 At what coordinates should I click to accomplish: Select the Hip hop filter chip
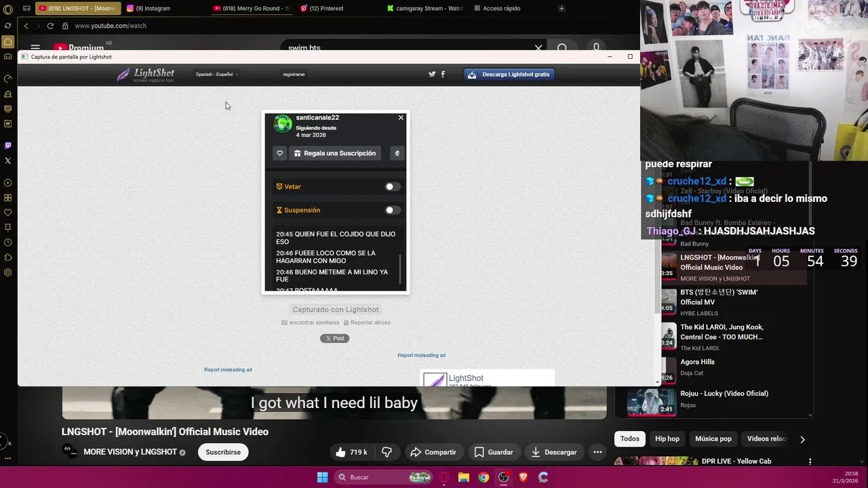(x=667, y=439)
